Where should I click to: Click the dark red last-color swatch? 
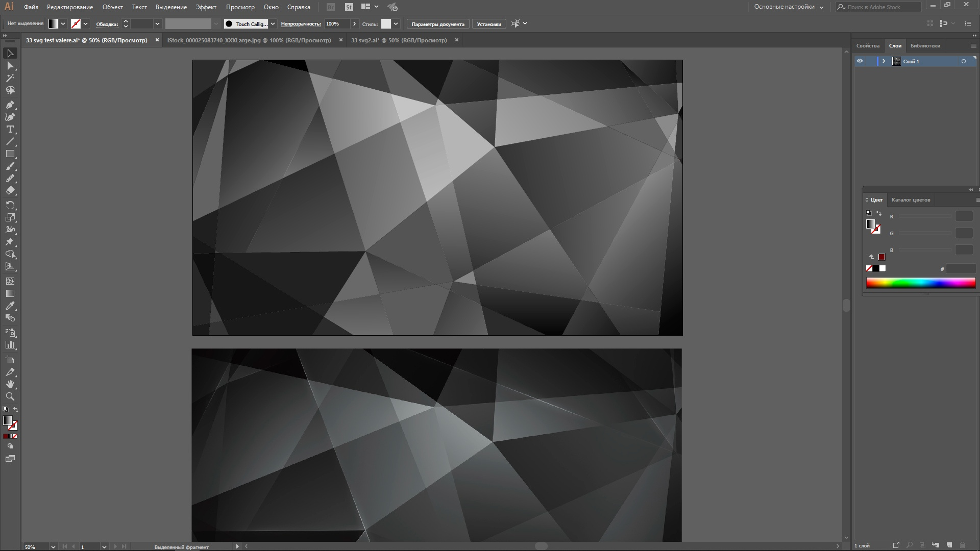coord(881,257)
